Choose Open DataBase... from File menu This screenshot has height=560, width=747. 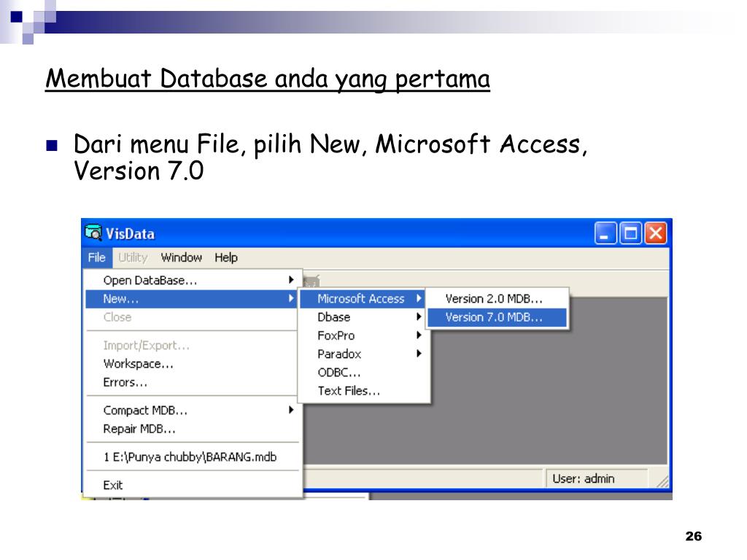pyautogui.click(x=192, y=281)
